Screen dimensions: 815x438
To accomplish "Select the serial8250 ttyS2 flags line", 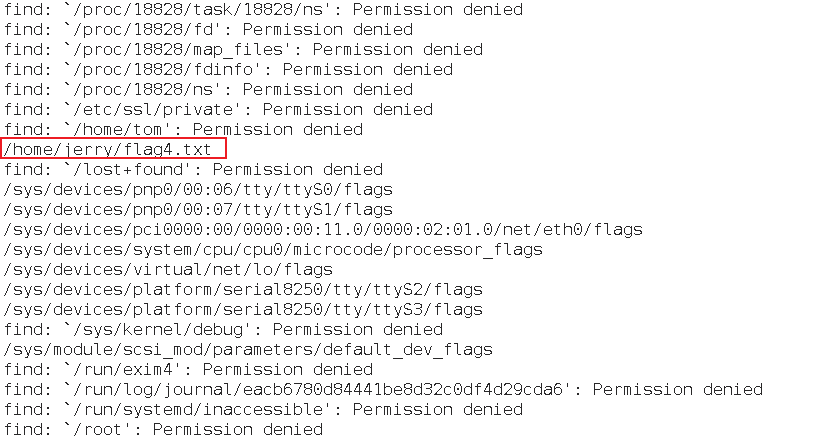I will click(243, 289).
